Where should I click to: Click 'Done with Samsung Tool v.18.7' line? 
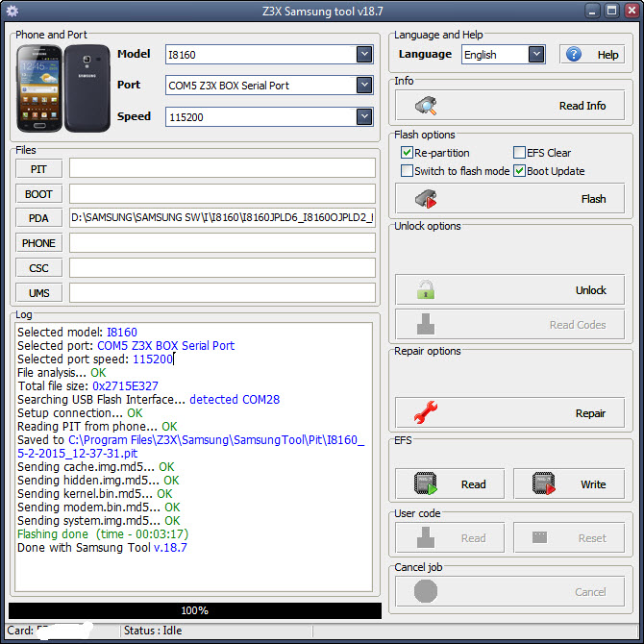[x=102, y=548]
